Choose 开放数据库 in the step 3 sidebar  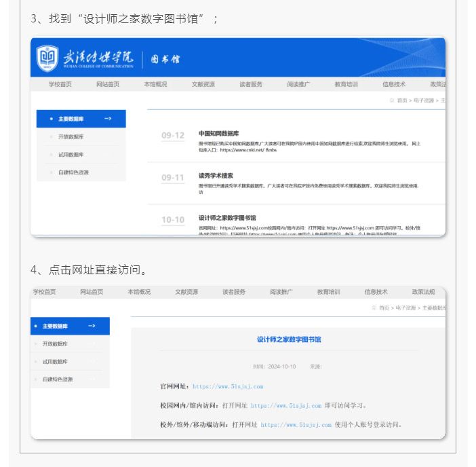click(71, 136)
